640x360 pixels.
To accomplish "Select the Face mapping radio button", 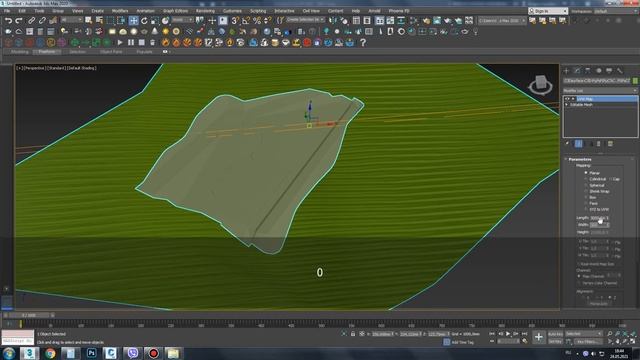I will pos(586,203).
